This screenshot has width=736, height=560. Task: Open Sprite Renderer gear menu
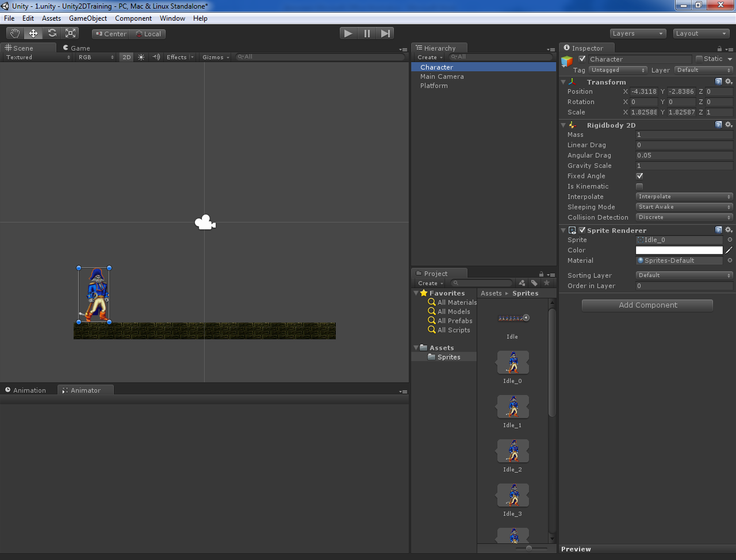pos(729,230)
